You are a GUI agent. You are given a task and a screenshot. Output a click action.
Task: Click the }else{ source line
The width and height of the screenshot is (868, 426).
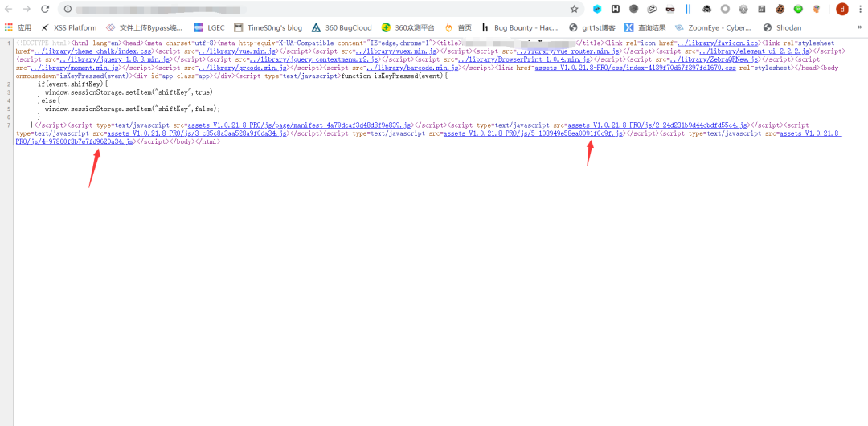coord(48,100)
